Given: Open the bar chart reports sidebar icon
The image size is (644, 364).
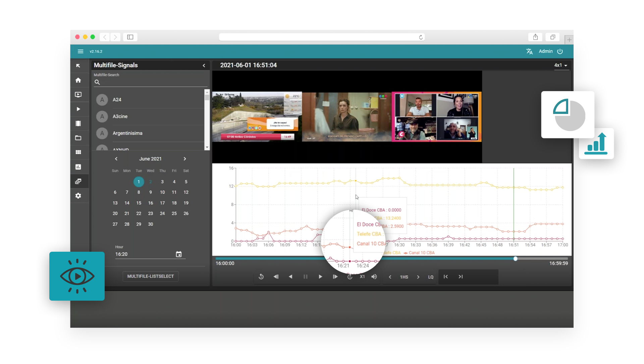Looking at the screenshot, I should point(78,167).
